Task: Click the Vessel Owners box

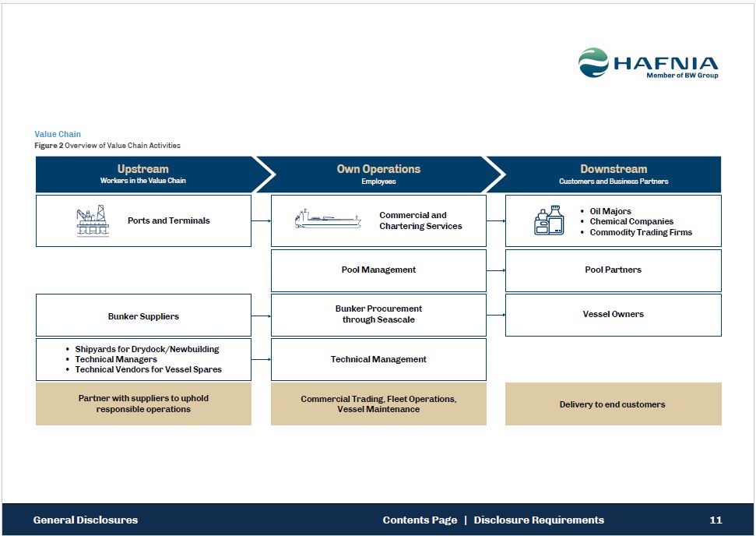Action: click(614, 315)
